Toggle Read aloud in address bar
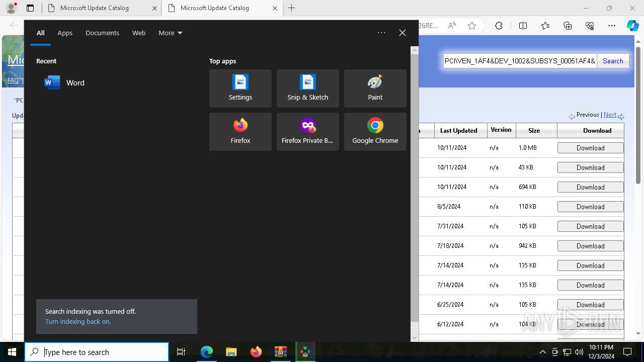 452,26
